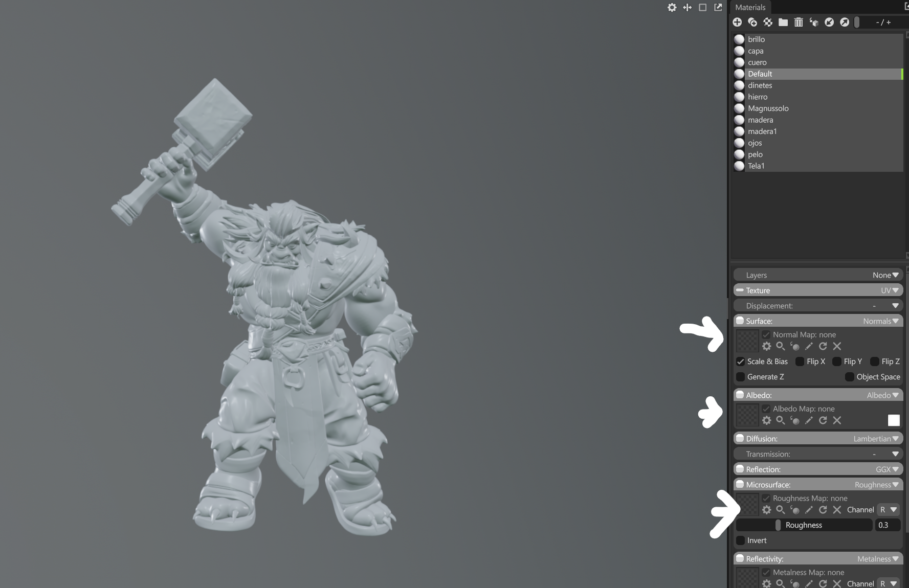
Task: Delete selected material with trash icon
Action: (799, 22)
